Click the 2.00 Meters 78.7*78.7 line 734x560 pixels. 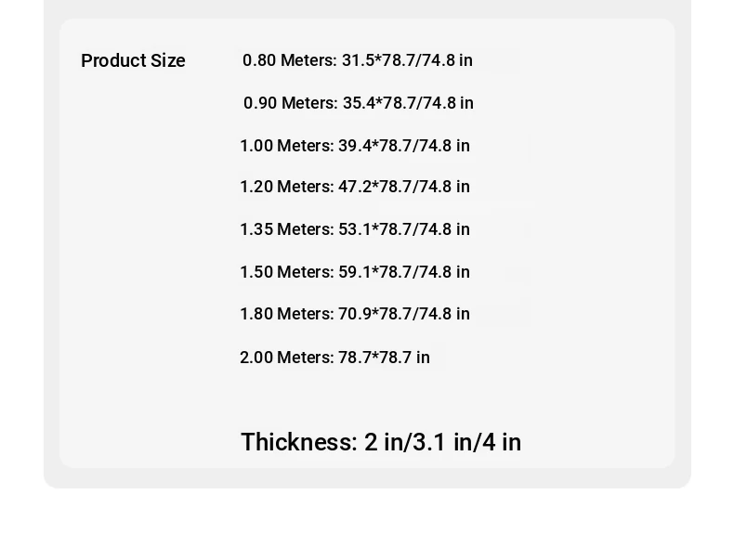click(334, 358)
